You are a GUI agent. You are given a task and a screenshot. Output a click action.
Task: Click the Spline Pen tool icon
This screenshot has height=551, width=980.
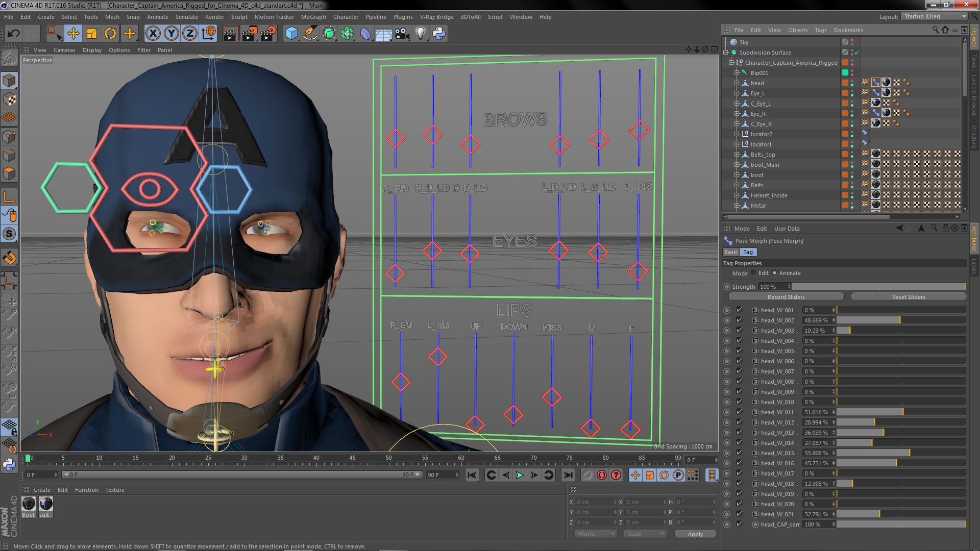coord(310,34)
